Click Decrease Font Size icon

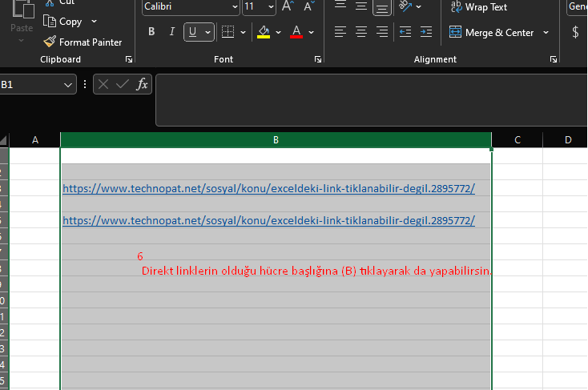(x=309, y=6)
